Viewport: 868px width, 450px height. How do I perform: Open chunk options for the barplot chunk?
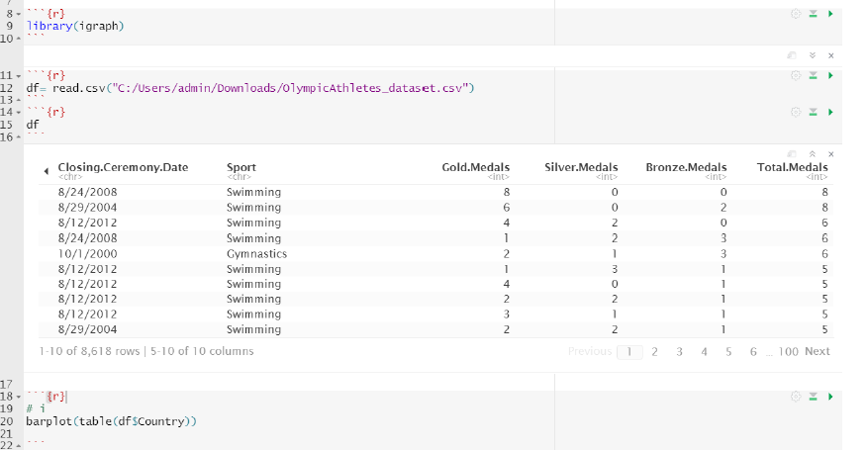[796, 397]
